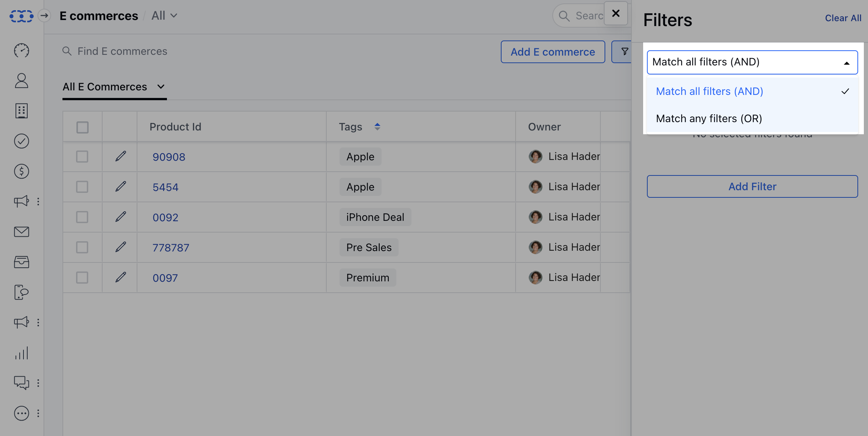Expand sidebar with the arrow circle button
The height and width of the screenshot is (436, 868).
point(44,16)
